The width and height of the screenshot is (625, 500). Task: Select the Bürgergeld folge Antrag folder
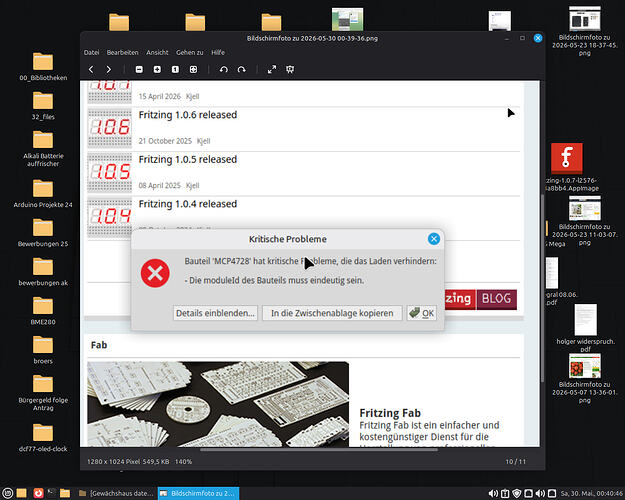(43, 393)
